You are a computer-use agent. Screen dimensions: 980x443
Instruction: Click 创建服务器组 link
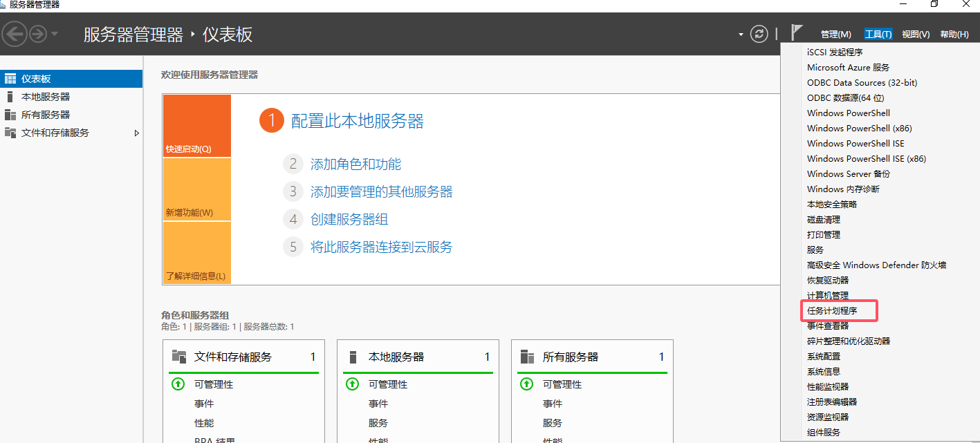click(x=349, y=220)
